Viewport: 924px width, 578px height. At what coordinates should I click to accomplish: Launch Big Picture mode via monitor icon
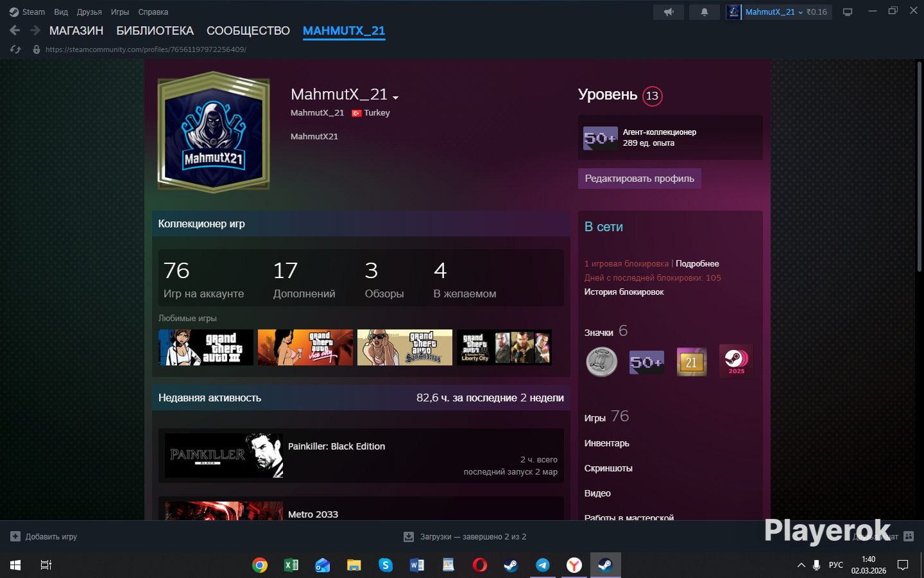pos(848,12)
